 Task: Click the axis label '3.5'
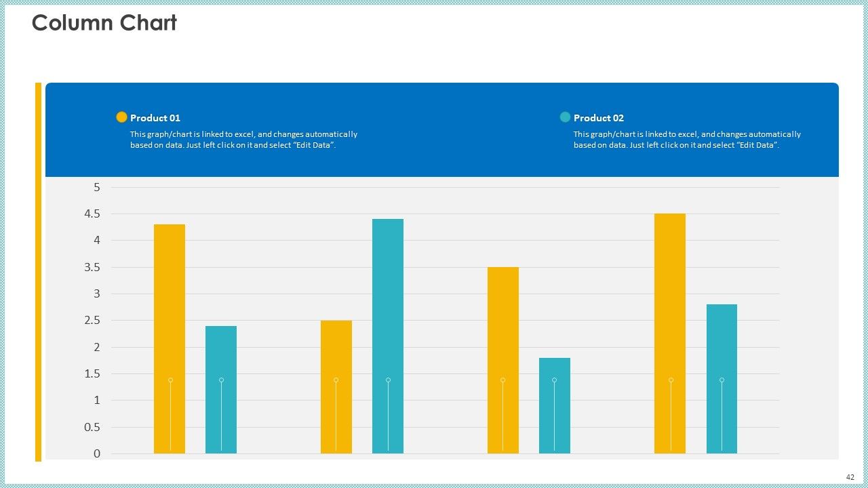(92, 267)
